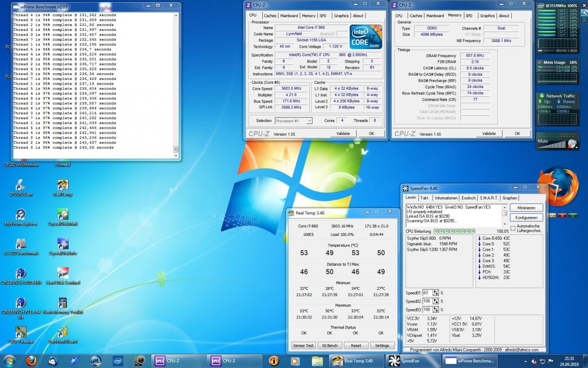Screen dimensions: 588x368
Task: Click the Network Traffic gadget
Action: 557,109
